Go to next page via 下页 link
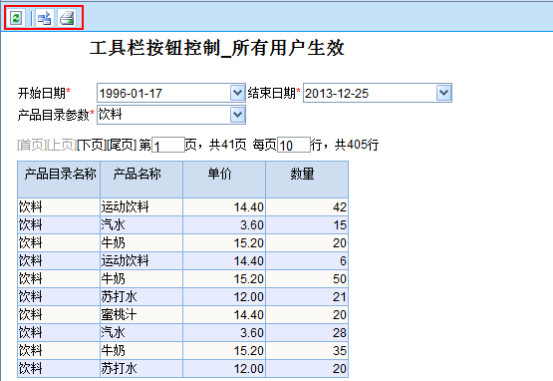Screen dimensions: 553x381 [x=91, y=145]
